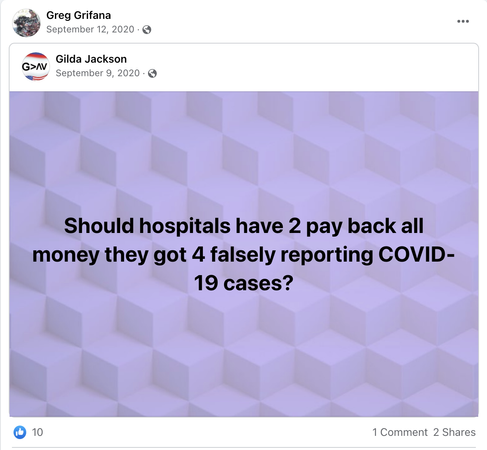Open Gilda Jackson's profile name link
487x450 pixels.
(91, 59)
